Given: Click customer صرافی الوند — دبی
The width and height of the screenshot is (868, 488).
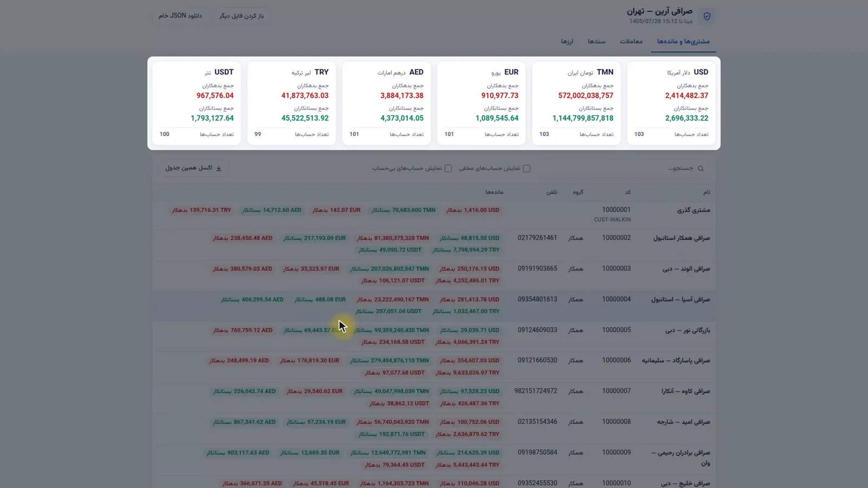Looking at the screenshot, I should (686, 269).
